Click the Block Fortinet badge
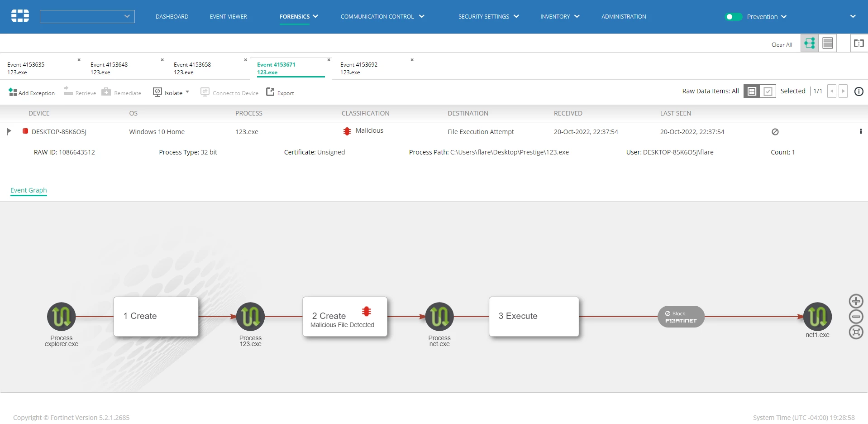The width and height of the screenshot is (868, 424). coord(681,317)
